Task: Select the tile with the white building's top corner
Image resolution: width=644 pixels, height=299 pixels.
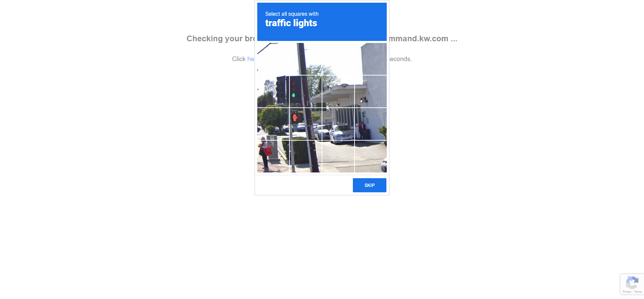Action: [x=371, y=59]
